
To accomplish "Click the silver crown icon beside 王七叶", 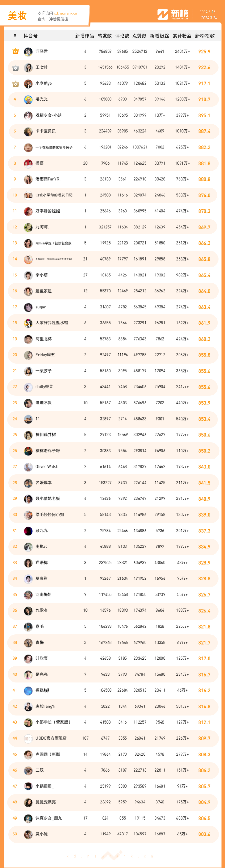I will [x=15, y=67].
